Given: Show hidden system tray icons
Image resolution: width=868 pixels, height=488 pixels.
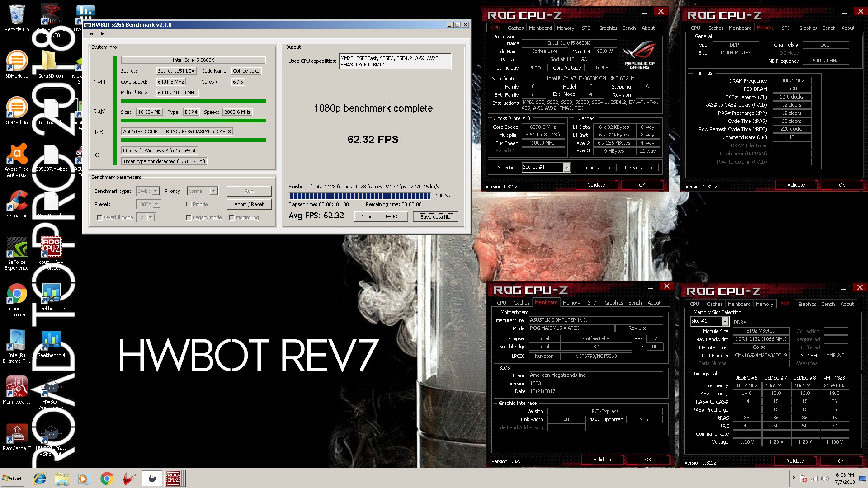Looking at the screenshot, I should (793, 478).
